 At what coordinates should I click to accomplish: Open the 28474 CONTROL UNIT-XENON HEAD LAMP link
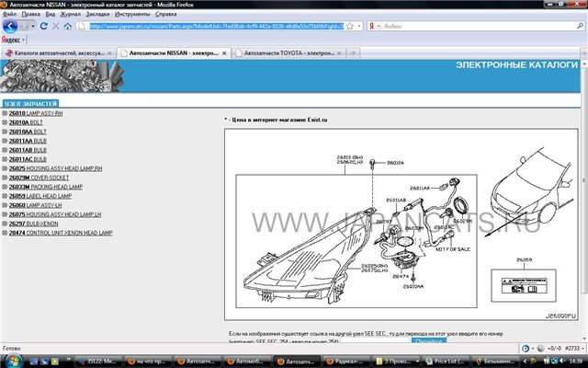click(61, 233)
